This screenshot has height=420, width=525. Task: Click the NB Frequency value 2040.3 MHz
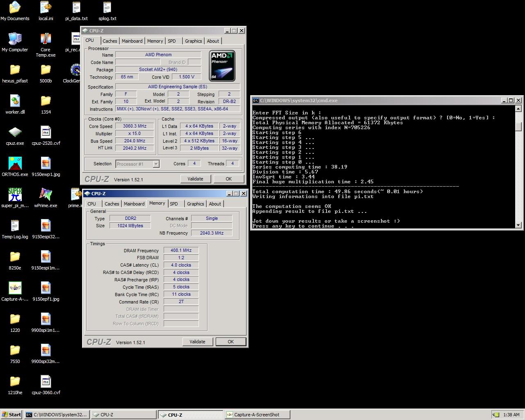(212, 233)
